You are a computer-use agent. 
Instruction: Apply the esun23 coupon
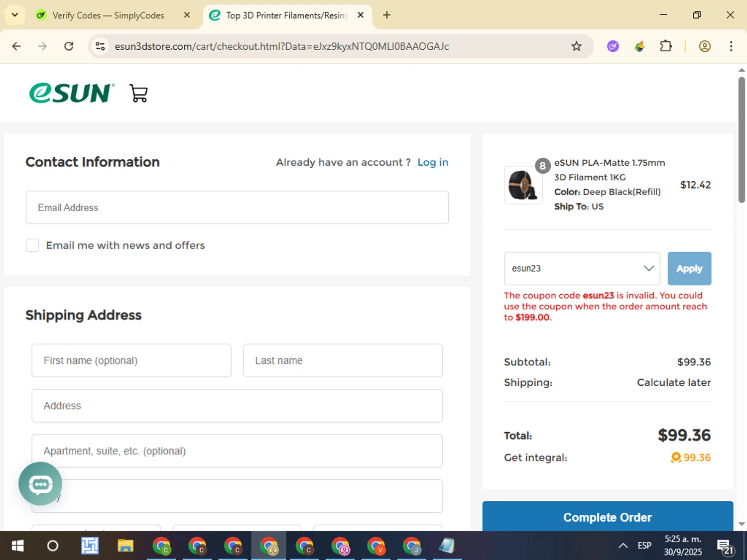[689, 268]
